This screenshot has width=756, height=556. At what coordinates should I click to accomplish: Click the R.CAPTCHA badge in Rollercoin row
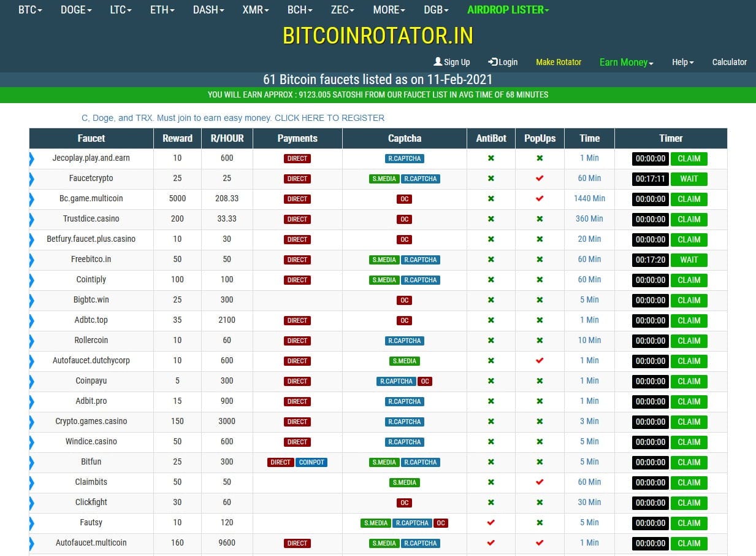point(405,341)
